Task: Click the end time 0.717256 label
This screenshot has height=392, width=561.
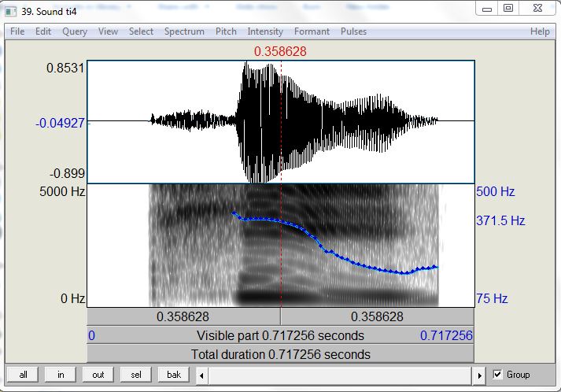Action: pyautogui.click(x=446, y=335)
